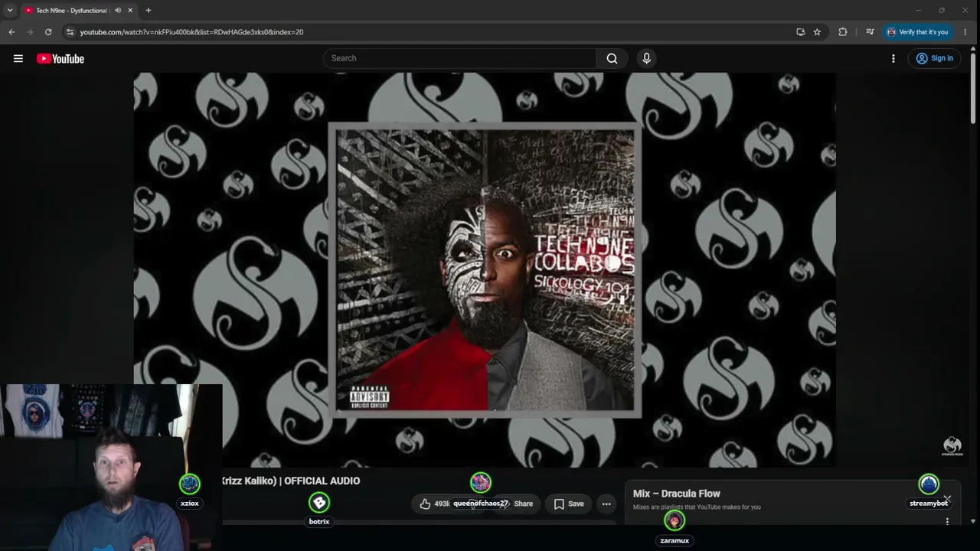
Task: Close the Tech N9ne YouTube tab
Action: (x=130, y=11)
